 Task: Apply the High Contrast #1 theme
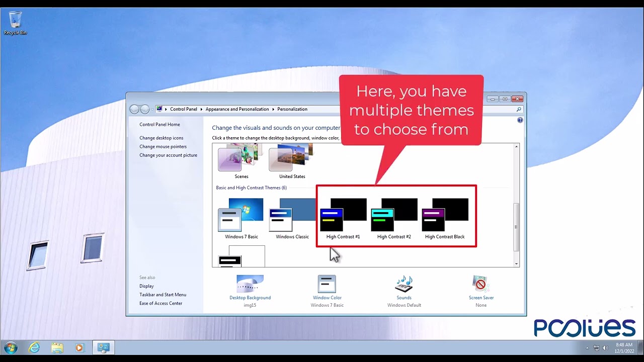click(x=343, y=219)
